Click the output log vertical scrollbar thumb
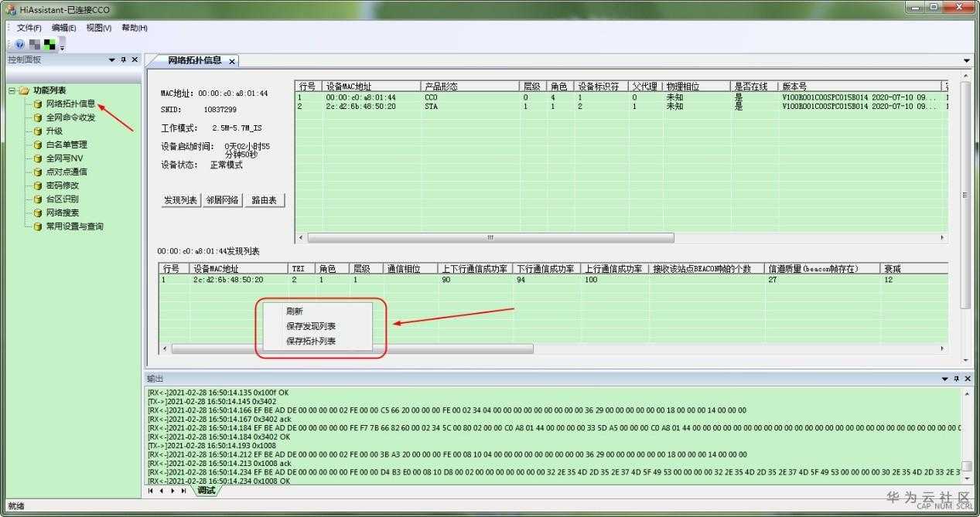 965,468
